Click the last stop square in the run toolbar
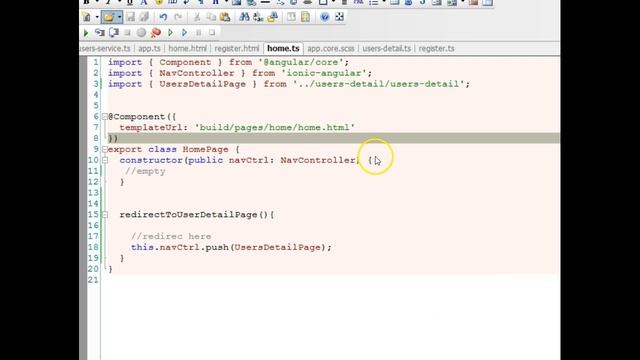 [x=212, y=33]
